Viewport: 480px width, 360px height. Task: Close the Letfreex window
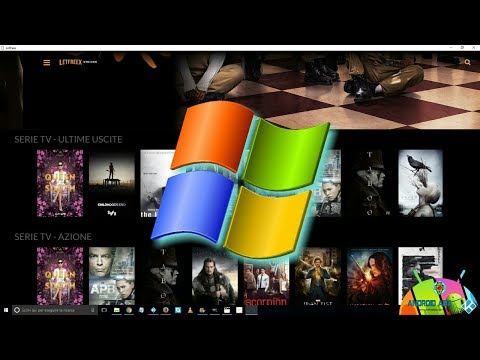[x=473, y=48]
